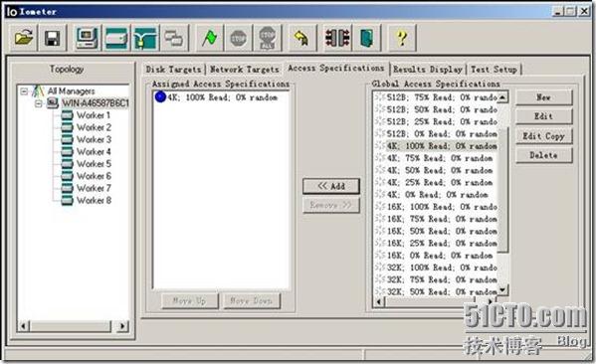The image size is (596, 364).
Task: Select All Managers in topology tree
Action: [71, 91]
